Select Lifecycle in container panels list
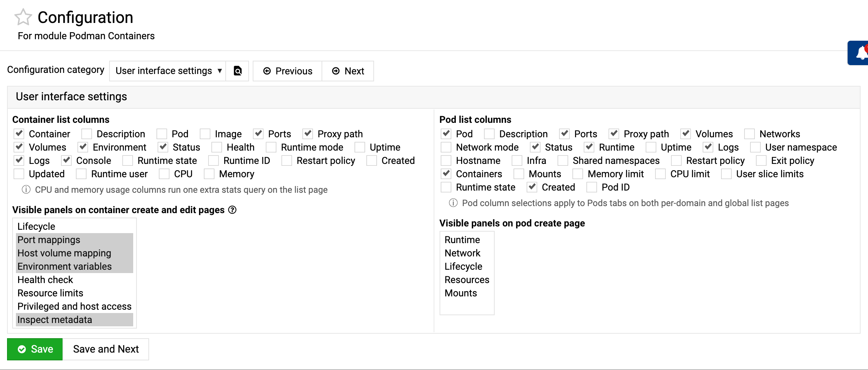 click(x=36, y=226)
